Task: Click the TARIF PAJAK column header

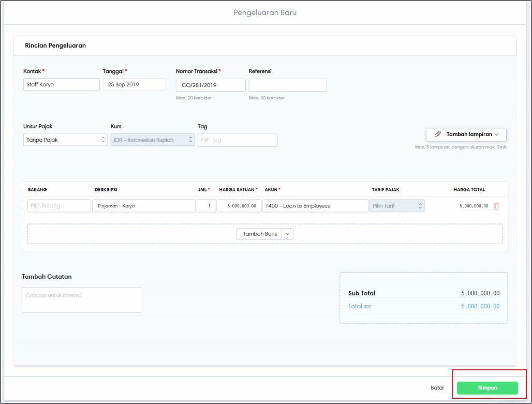Action: tap(386, 190)
